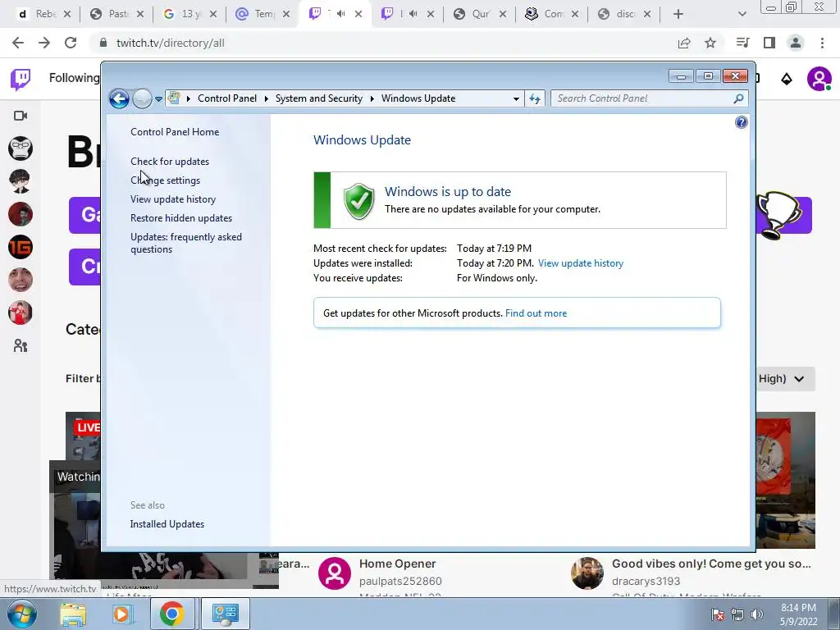Image resolution: width=840 pixels, height=630 pixels.
Task: Reload the Twitch page in Chrome
Action: pyautogui.click(x=71, y=43)
